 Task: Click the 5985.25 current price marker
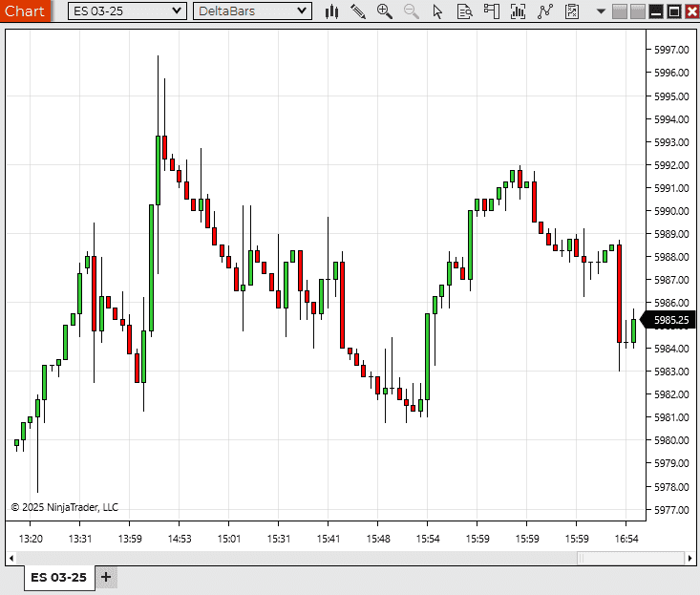670,320
